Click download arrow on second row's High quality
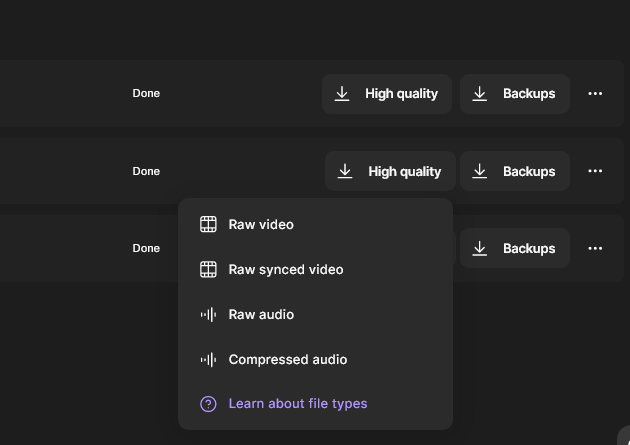 pos(345,171)
